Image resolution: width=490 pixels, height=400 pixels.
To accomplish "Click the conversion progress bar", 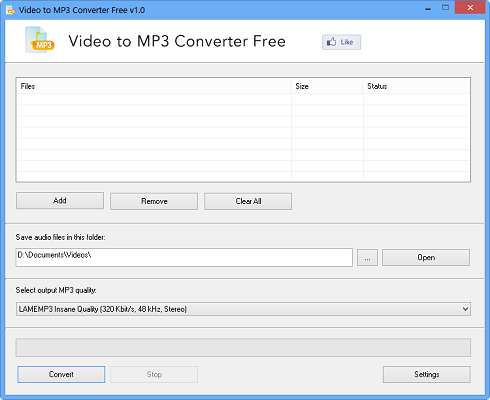I will pos(243,348).
